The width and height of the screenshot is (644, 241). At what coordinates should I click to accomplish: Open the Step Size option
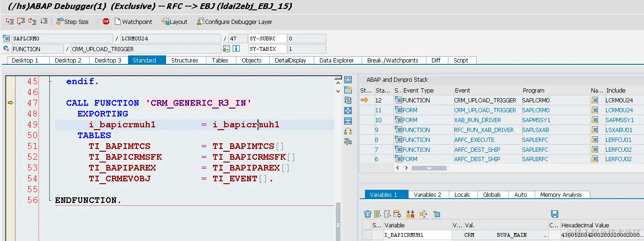pyautogui.click(x=72, y=22)
